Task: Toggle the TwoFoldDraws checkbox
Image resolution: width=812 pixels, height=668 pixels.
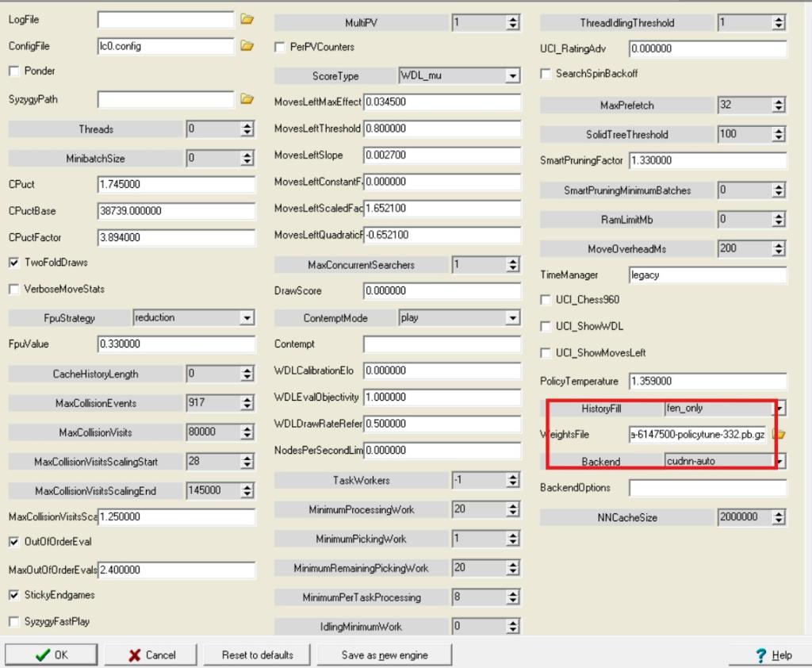Action: [14, 263]
